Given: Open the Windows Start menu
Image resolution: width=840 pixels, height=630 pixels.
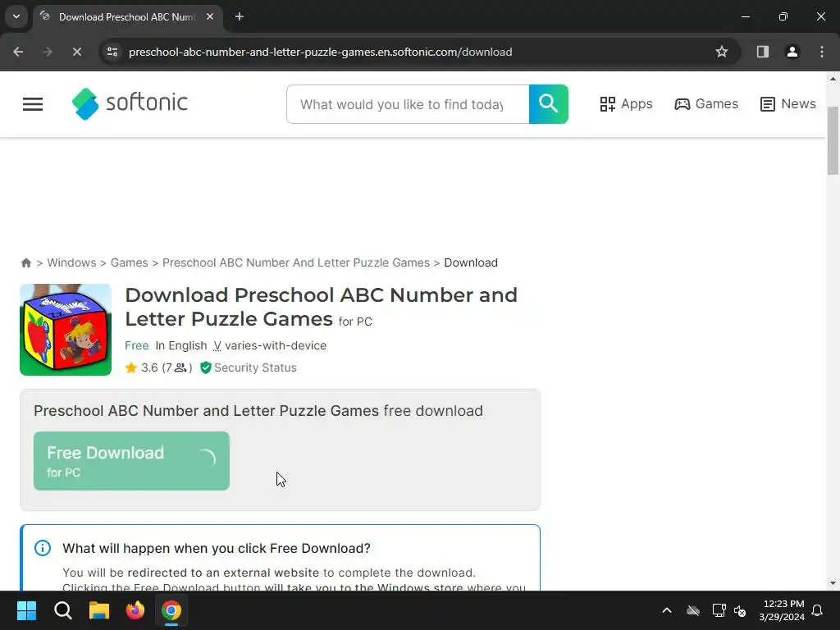Looking at the screenshot, I should (x=26, y=610).
